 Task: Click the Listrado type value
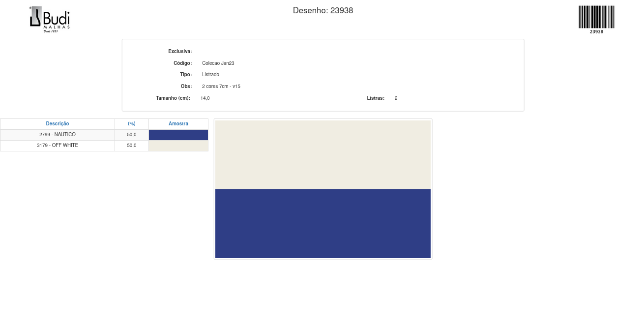point(210,75)
